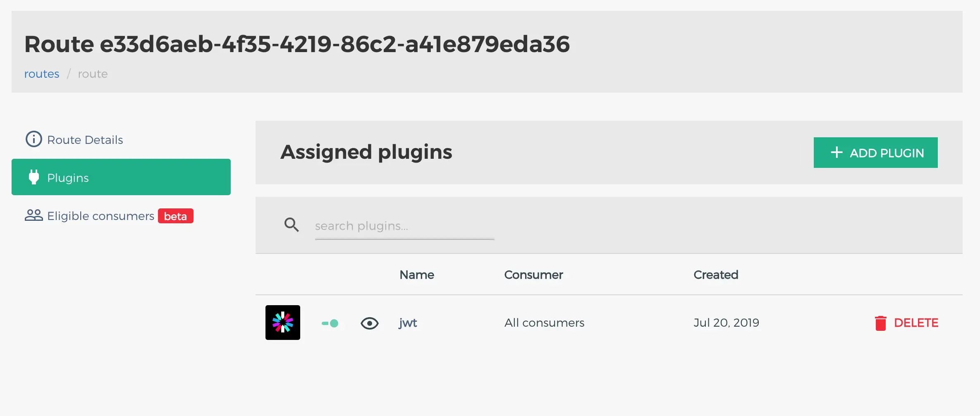Go back to routes via breadcrumb

pyautogui.click(x=42, y=74)
